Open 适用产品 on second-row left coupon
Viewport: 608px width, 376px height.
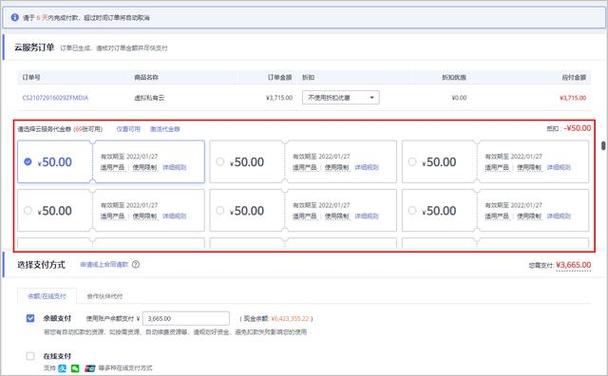point(112,216)
